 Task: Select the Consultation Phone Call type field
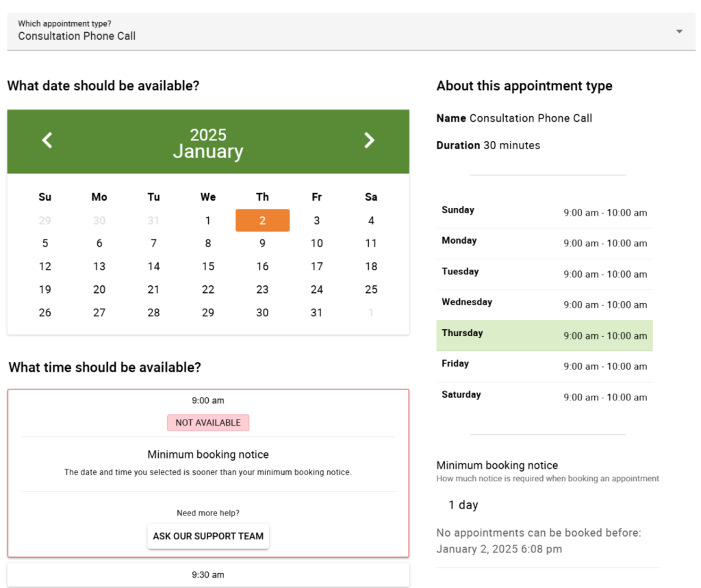(351, 31)
